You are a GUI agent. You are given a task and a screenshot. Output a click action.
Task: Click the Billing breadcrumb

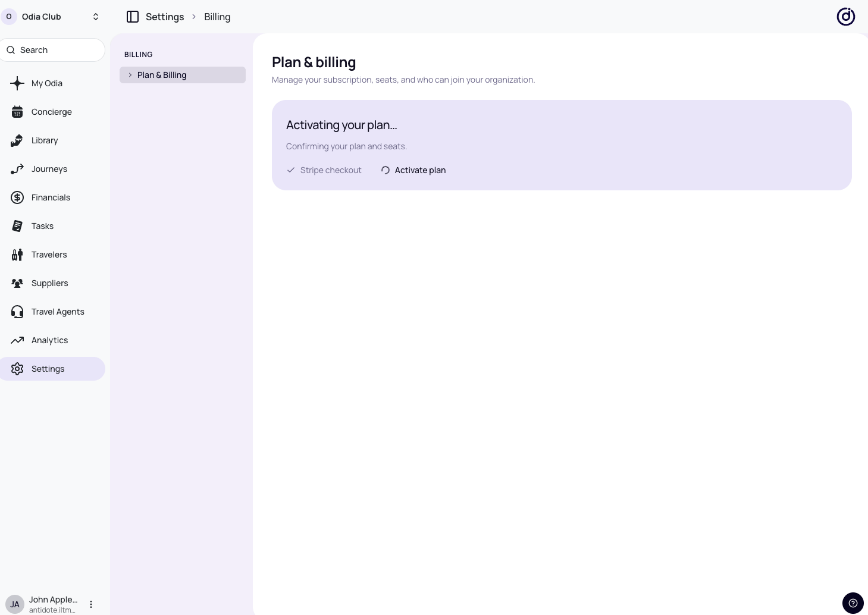(x=217, y=17)
